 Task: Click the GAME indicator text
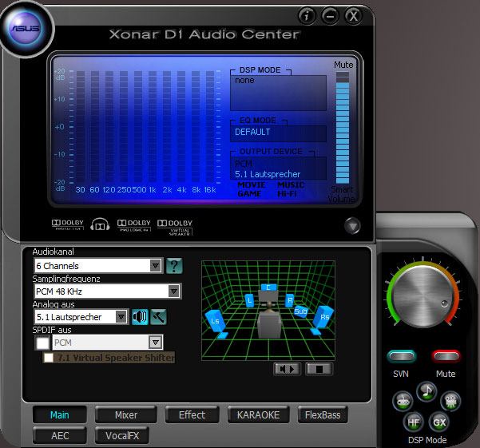click(249, 194)
